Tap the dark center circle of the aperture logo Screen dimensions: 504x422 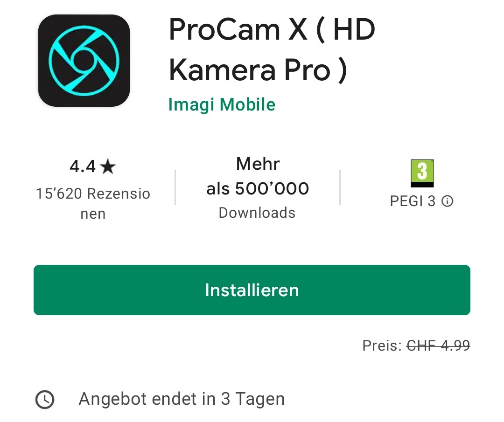point(84,60)
